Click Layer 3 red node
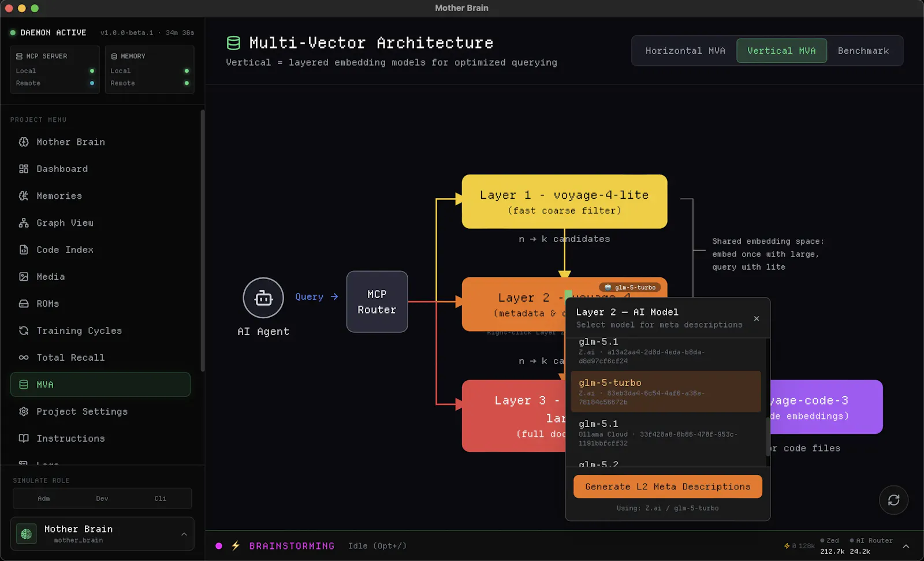Image resolution: width=924 pixels, height=561 pixels. [x=513, y=416]
